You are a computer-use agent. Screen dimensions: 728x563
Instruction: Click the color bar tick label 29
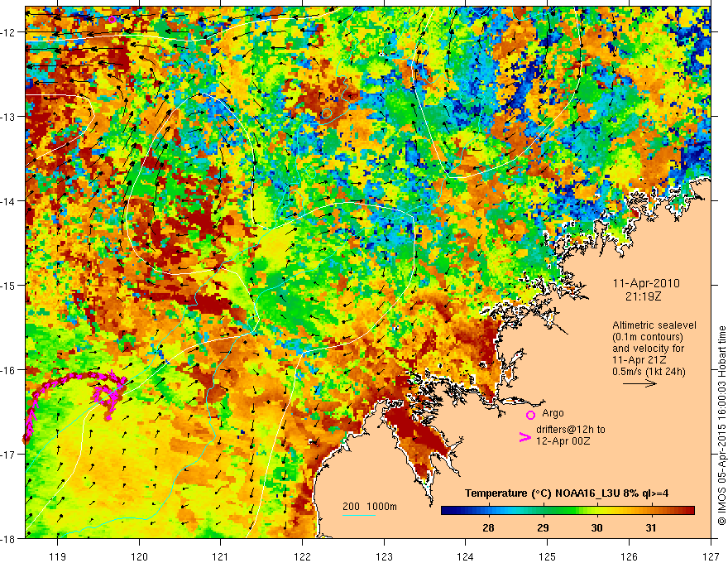click(543, 527)
